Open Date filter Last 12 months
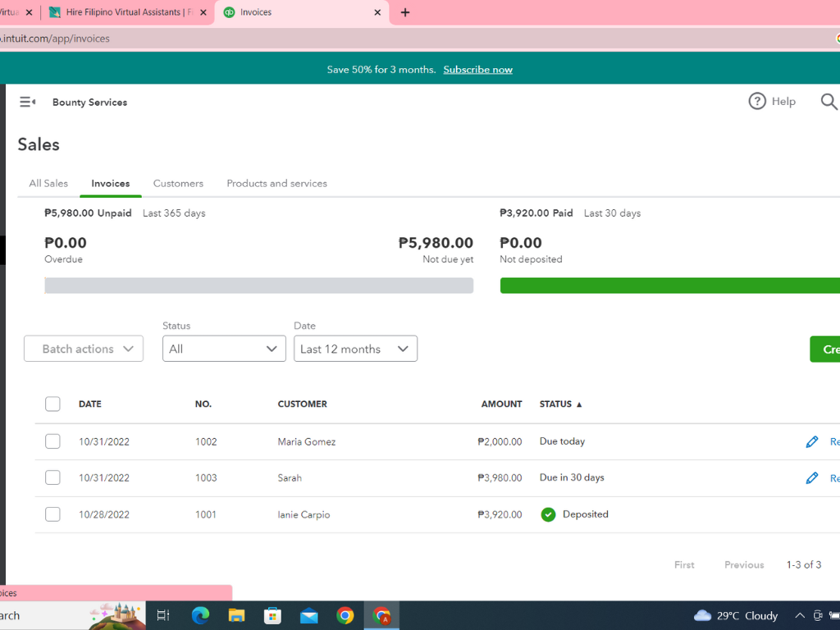 coord(355,349)
